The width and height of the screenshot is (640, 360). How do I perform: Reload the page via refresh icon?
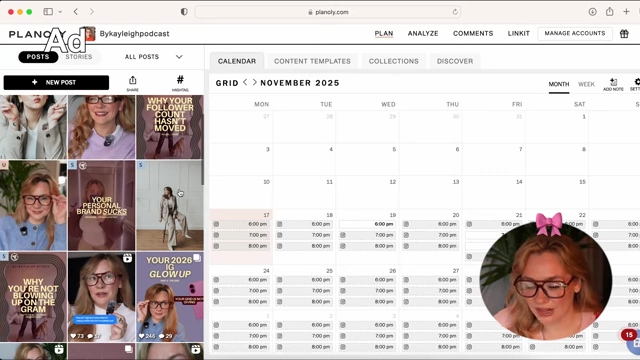pos(455,12)
